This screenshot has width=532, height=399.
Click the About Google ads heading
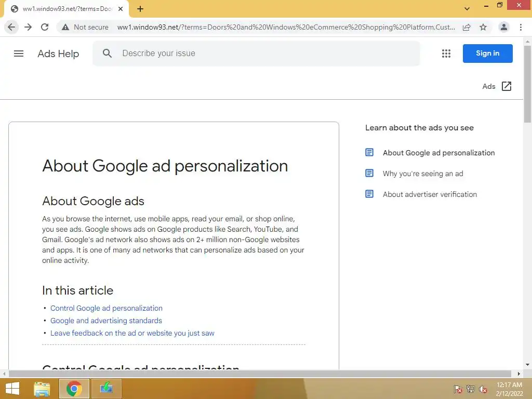tap(93, 201)
